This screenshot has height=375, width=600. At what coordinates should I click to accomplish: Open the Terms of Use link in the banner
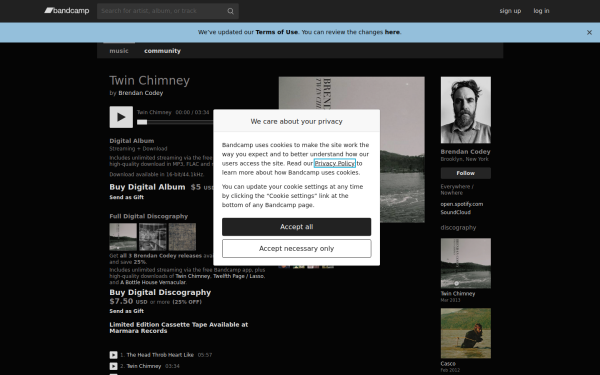pyautogui.click(x=277, y=32)
